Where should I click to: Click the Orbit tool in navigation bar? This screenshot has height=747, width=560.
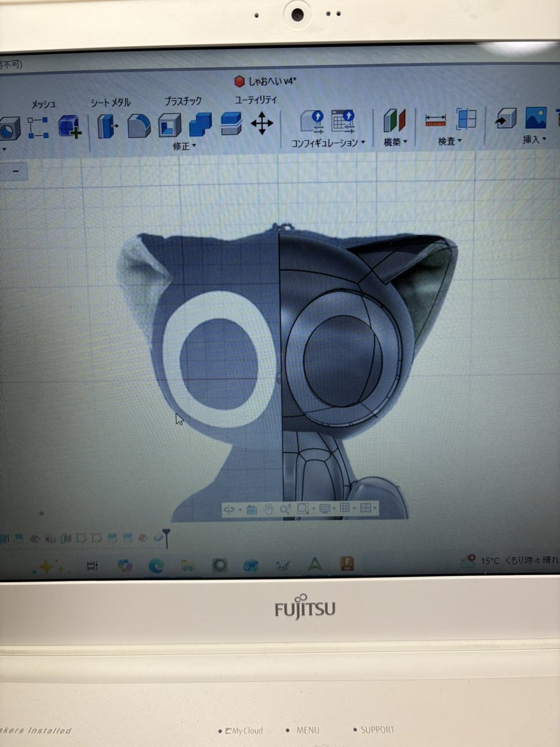tap(229, 509)
